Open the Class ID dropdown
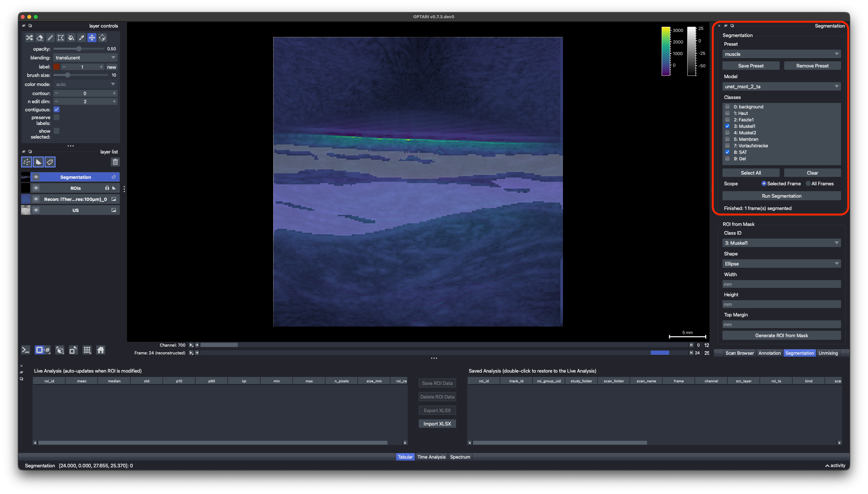 [x=782, y=243]
